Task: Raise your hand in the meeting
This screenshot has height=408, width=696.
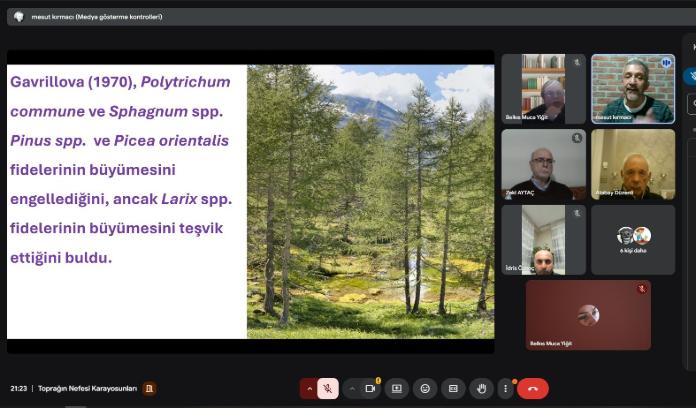Action: tap(481, 388)
